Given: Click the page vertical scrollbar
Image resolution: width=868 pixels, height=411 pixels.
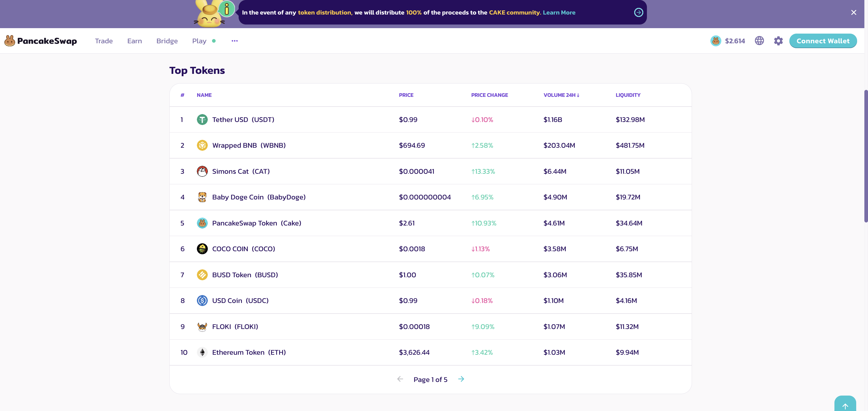Looking at the screenshot, I should pos(866,156).
